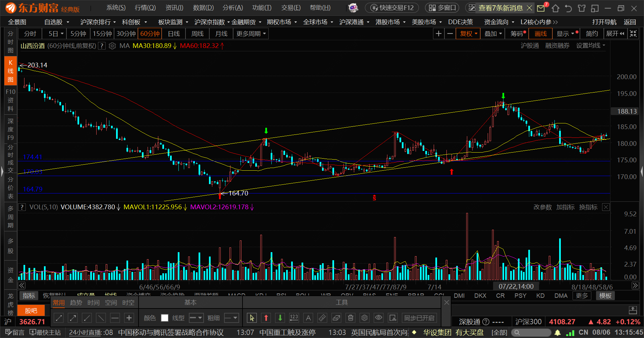Open the mail messages icon
644x338 pixels.
pos(541,8)
